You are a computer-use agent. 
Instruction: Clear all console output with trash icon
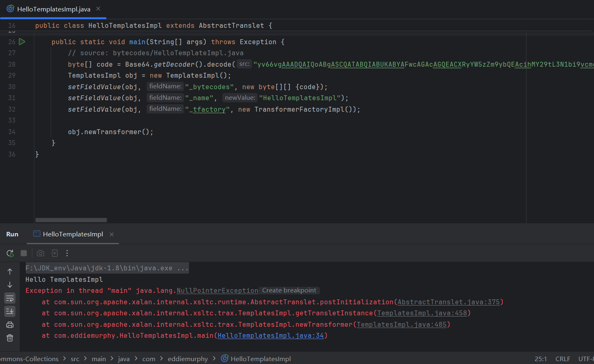(10, 338)
